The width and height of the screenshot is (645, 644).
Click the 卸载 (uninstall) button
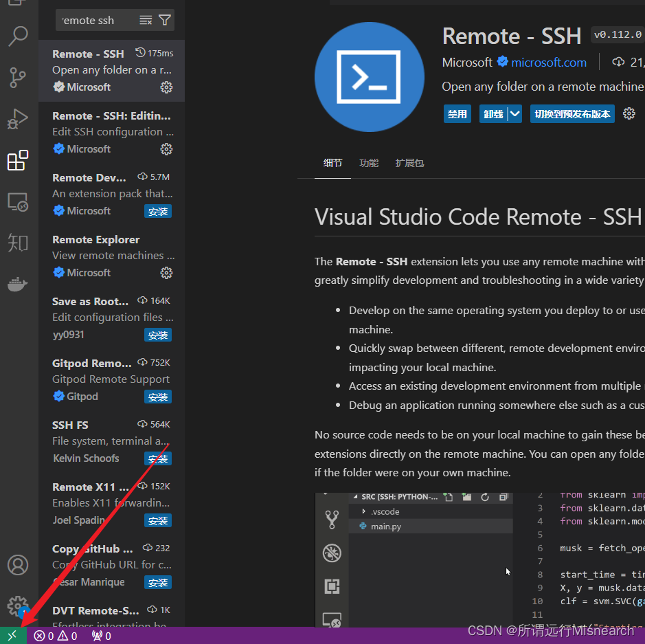point(493,114)
